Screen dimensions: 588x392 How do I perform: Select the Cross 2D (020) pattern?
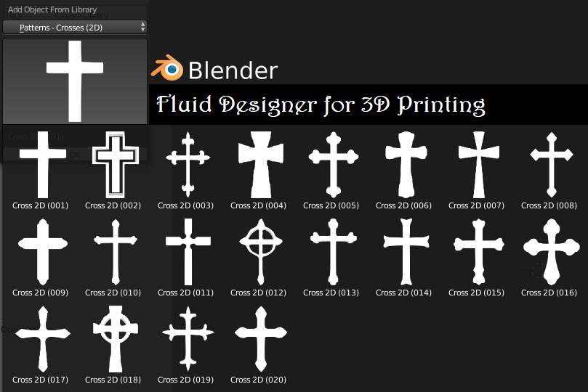(260, 338)
